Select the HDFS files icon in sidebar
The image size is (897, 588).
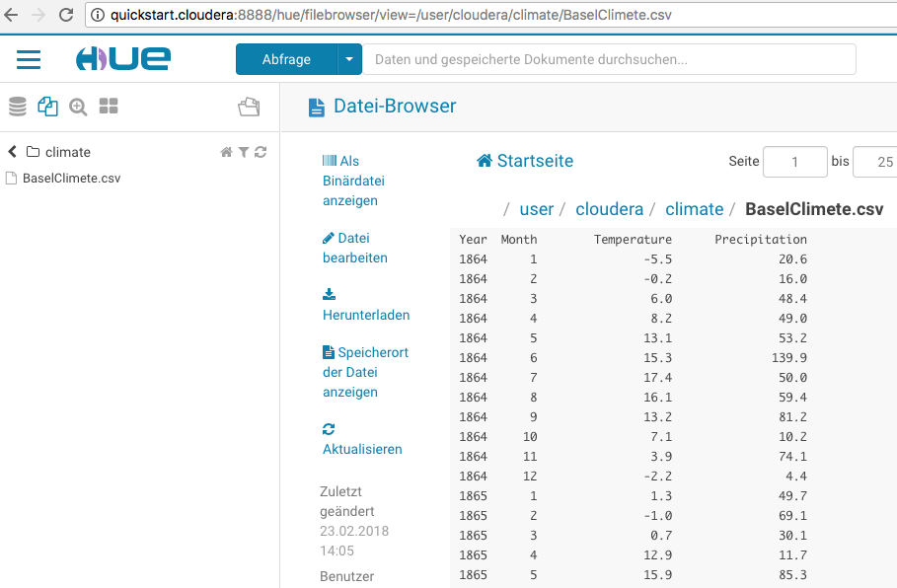[47, 107]
